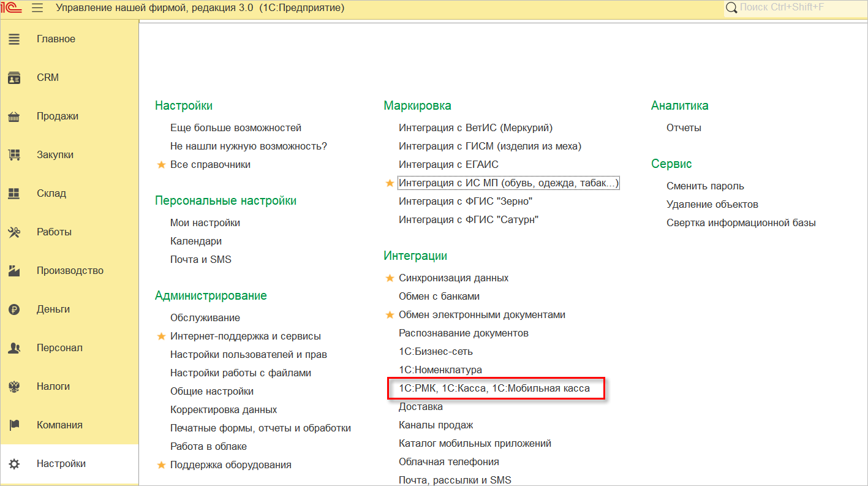Open Календари link

pos(196,241)
